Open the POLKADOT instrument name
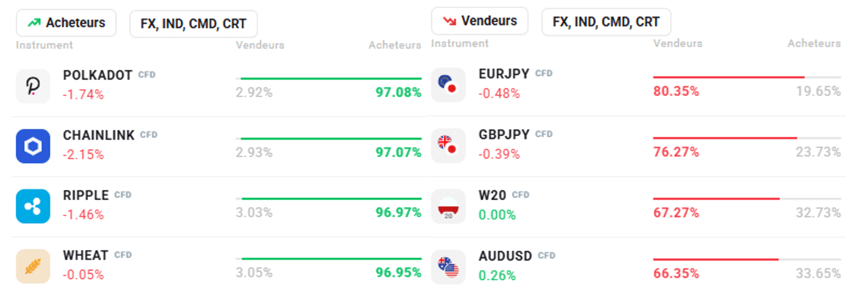The width and height of the screenshot is (868, 295). [x=98, y=75]
